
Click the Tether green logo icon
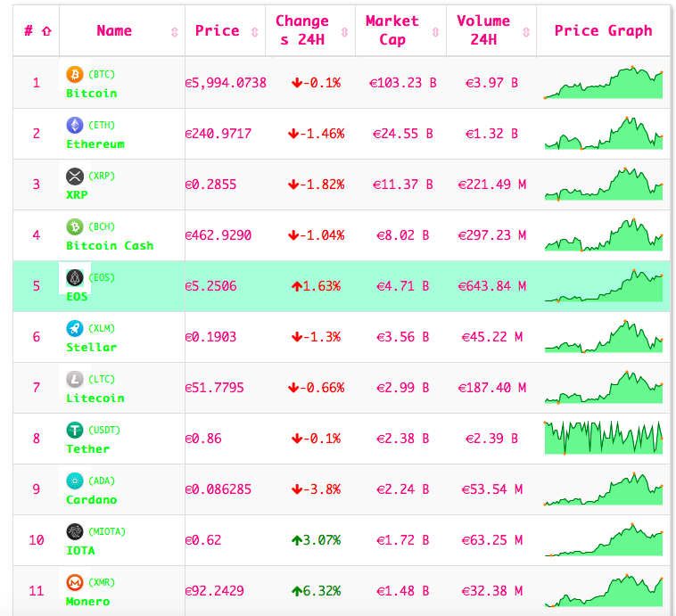[75, 430]
